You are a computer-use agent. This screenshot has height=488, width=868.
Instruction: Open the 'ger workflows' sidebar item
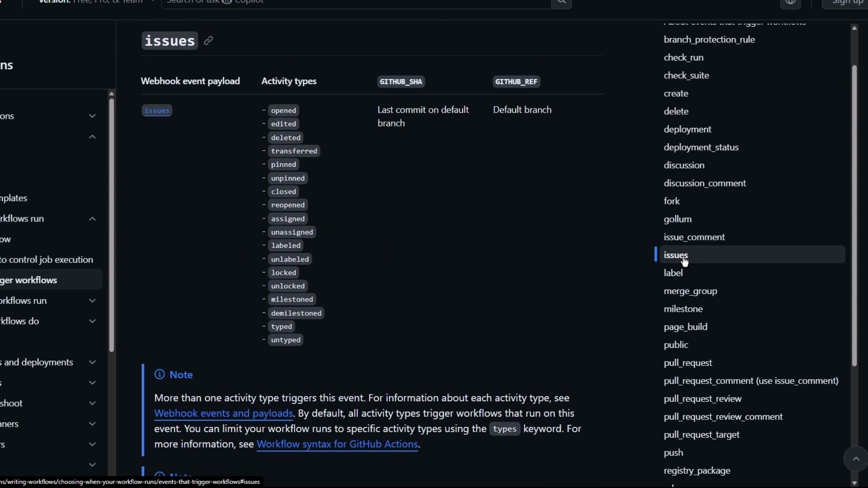pyautogui.click(x=51, y=280)
